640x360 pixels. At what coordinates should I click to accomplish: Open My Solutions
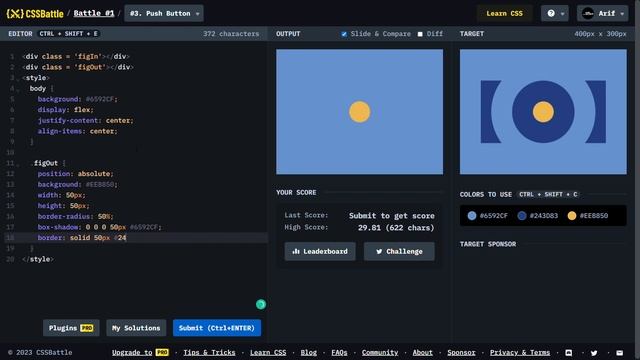[136, 328]
